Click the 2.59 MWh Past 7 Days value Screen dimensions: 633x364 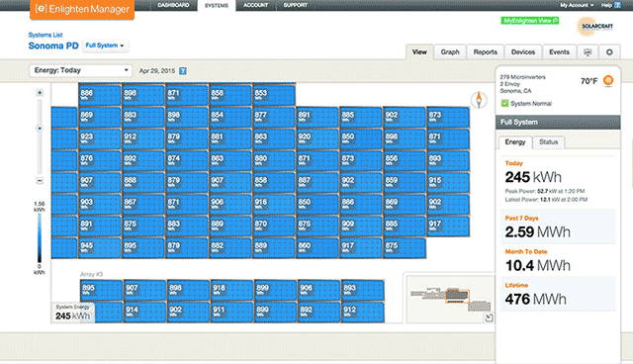coord(537,232)
